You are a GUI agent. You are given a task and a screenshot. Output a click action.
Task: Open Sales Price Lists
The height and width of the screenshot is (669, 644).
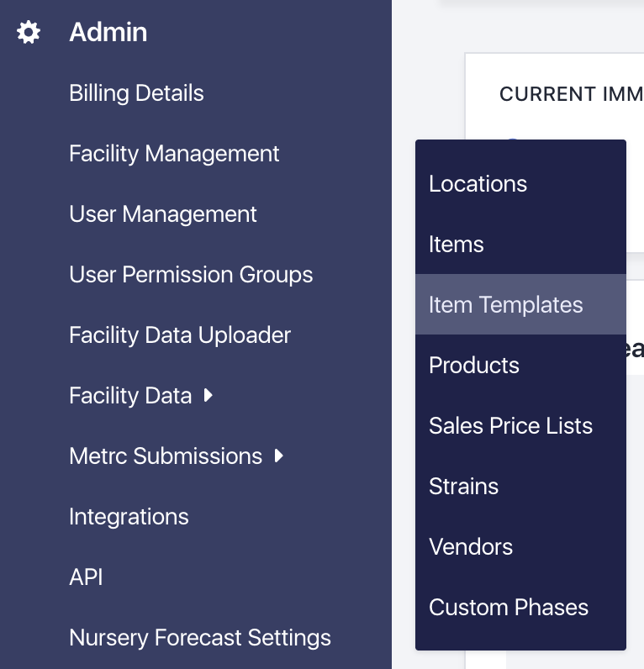point(510,426)
